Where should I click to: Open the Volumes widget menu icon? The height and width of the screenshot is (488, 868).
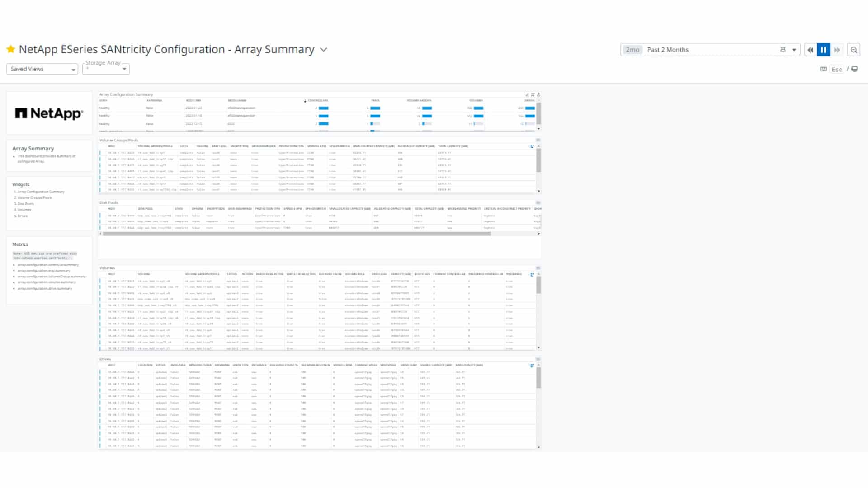click(538, 268)
